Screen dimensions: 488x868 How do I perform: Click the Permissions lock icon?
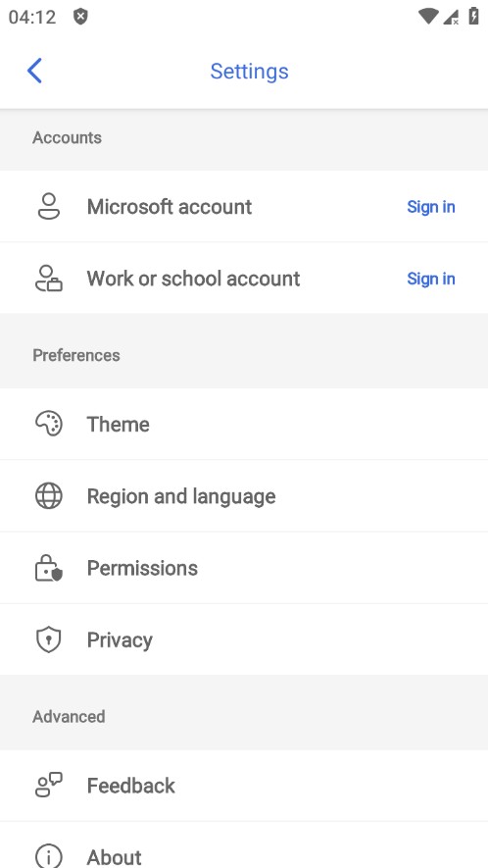tap(49, 568)
